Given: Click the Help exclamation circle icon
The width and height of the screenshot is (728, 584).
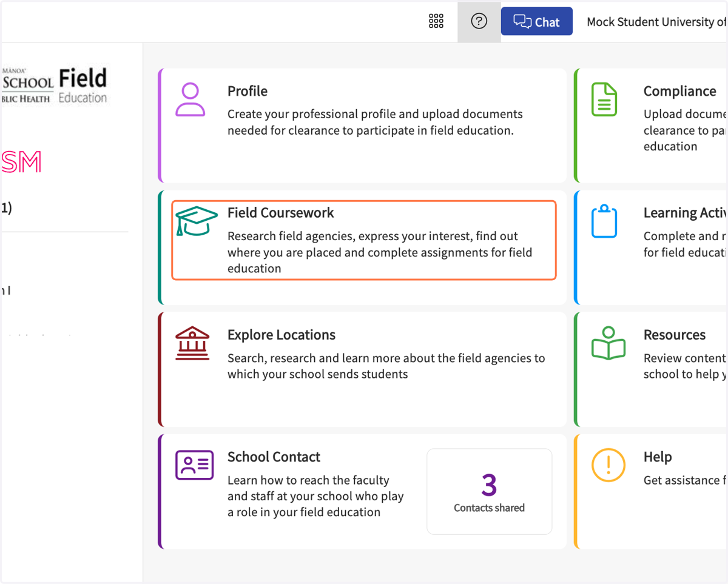Looking at the screenshot, I should click(608, 466).
